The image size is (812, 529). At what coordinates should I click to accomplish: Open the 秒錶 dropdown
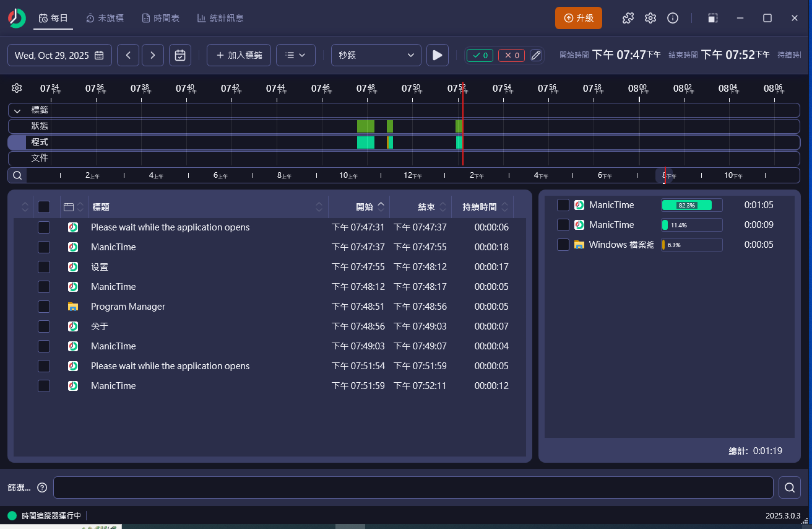click(376, 55)
